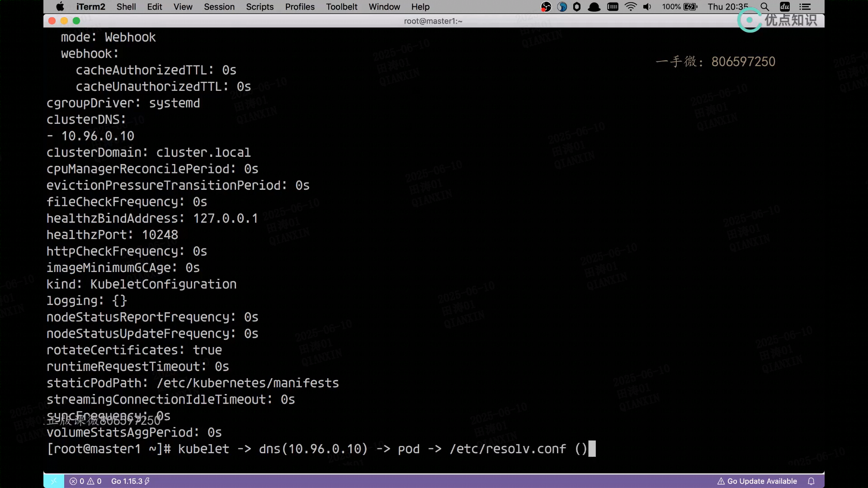Click the volume speaker icon
The width and height of the screenshot is (868, 488).
[647, 7]
